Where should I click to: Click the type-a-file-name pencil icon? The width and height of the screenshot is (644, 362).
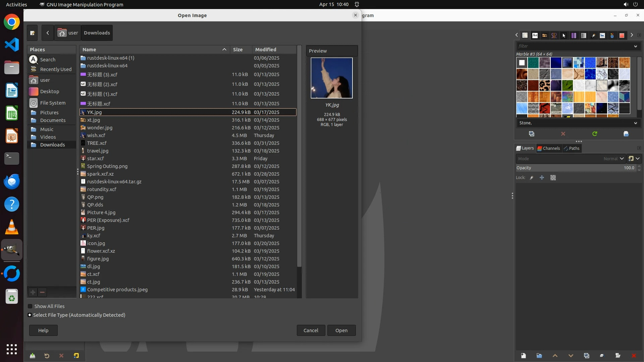[x=33, y=33]
